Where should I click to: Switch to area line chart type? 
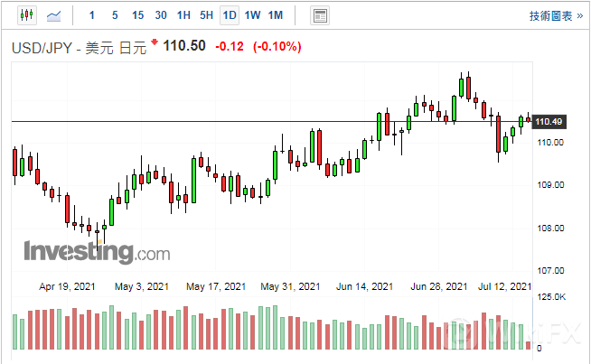coord(55,15)
